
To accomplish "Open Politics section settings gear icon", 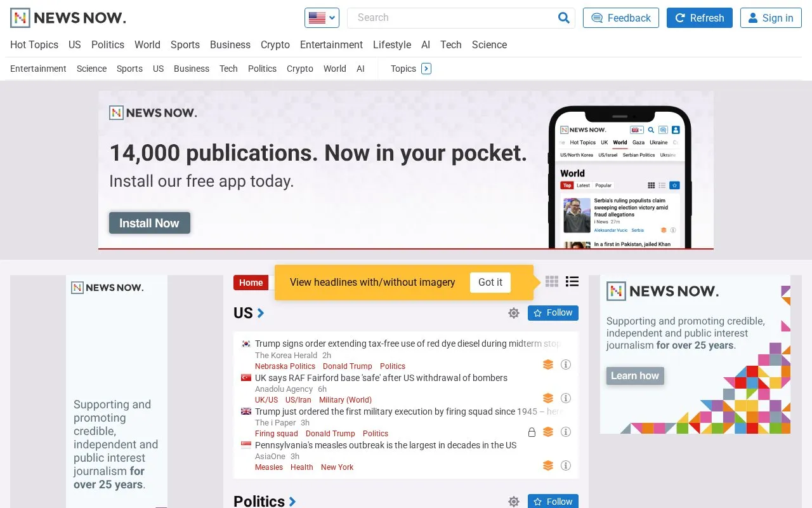I will point(514,502).
